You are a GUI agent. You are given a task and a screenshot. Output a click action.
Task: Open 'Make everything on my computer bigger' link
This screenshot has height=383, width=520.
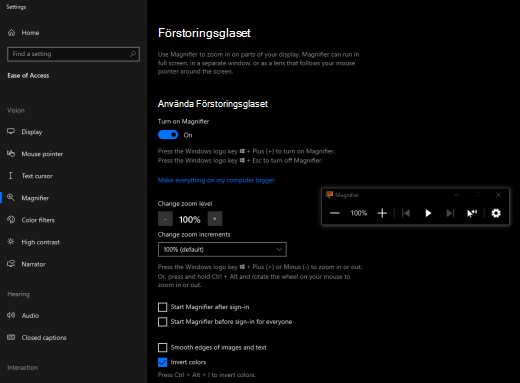pyautogui.click(x=216, y=180)
